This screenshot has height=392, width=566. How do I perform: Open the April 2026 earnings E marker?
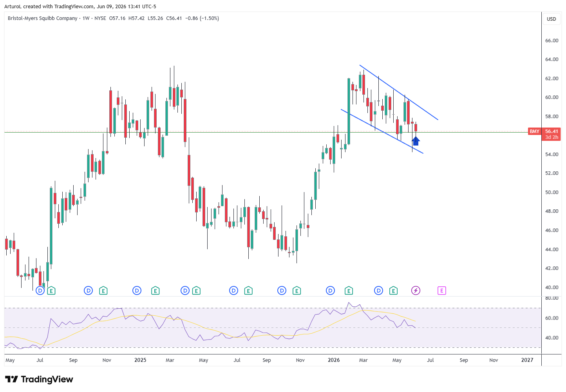coord(393,291)
